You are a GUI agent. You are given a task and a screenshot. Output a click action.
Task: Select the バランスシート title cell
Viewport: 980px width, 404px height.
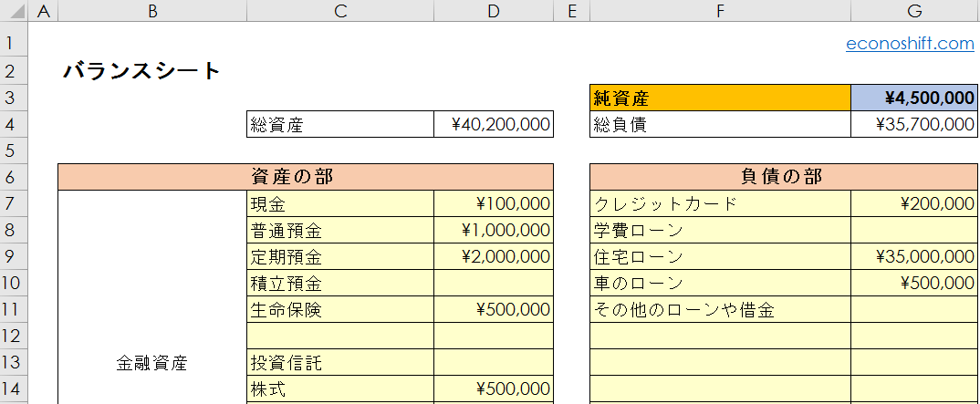tap(142, 71)
